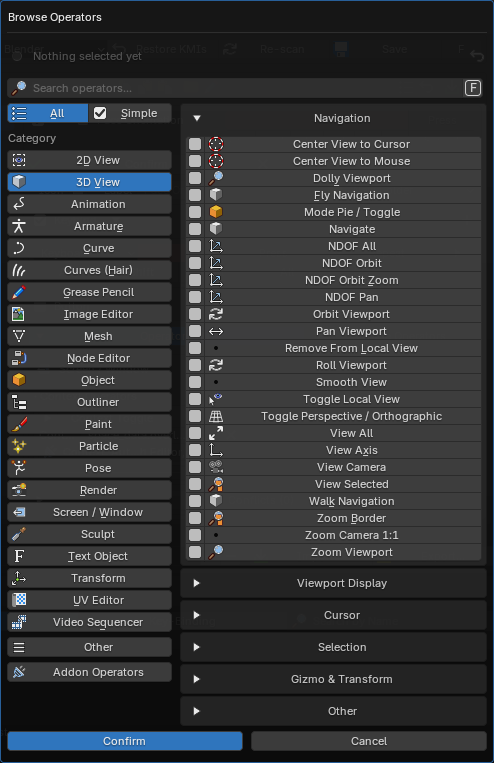Collapse the Navigation section
494x763 pixels.
[197, 118]
